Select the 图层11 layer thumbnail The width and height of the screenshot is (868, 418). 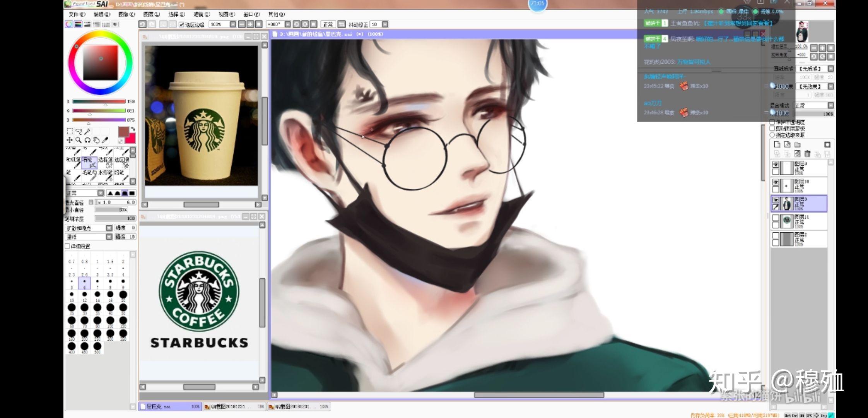tap(786, 221)
